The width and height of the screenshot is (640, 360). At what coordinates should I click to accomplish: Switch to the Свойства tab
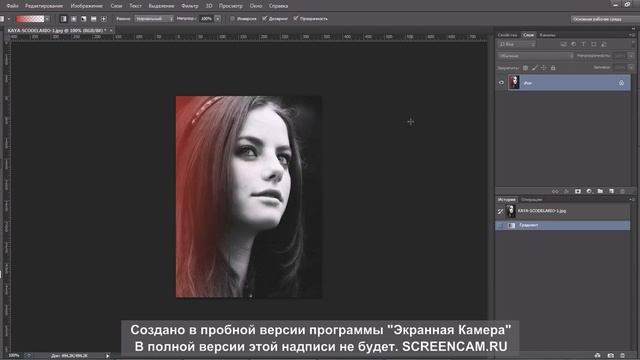507,35
